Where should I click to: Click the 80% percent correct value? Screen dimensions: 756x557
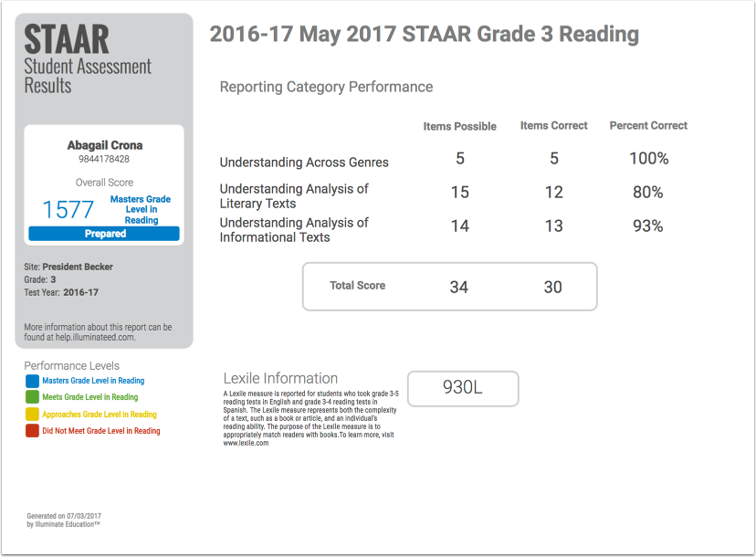pos(648,193)
